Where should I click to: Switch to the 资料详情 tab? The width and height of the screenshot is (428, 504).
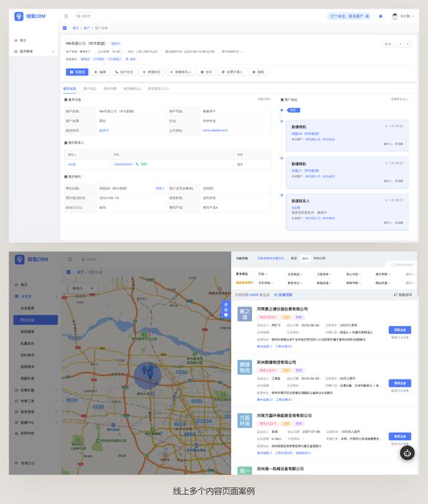(110, 88)
